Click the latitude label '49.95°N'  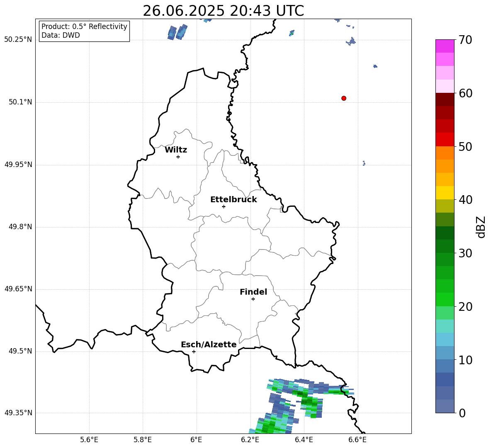[x=18, y=164]
